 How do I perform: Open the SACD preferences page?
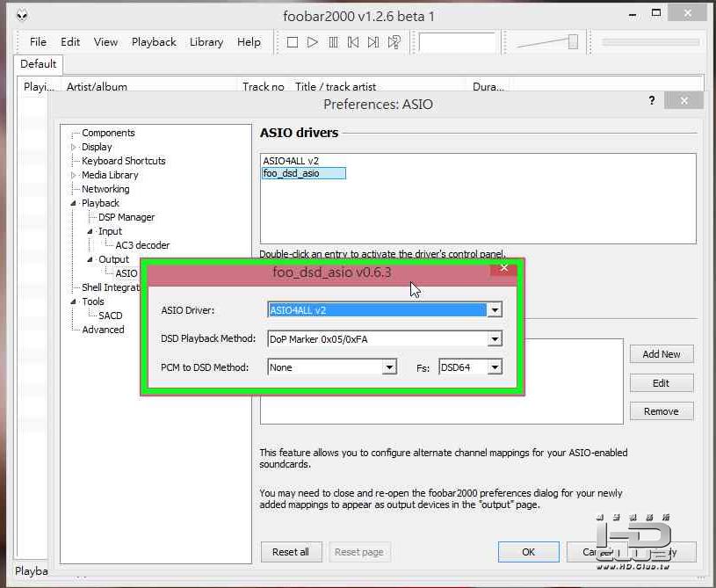[x=111, y=316]
